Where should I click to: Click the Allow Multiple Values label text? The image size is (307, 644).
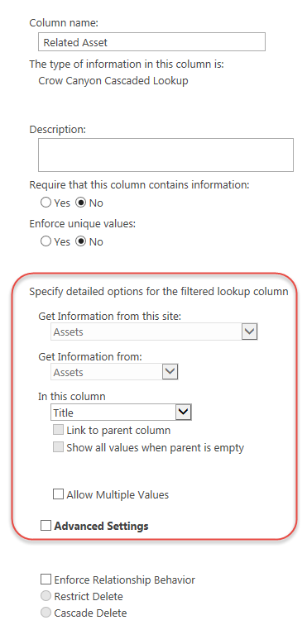click(x=118, y=494)
